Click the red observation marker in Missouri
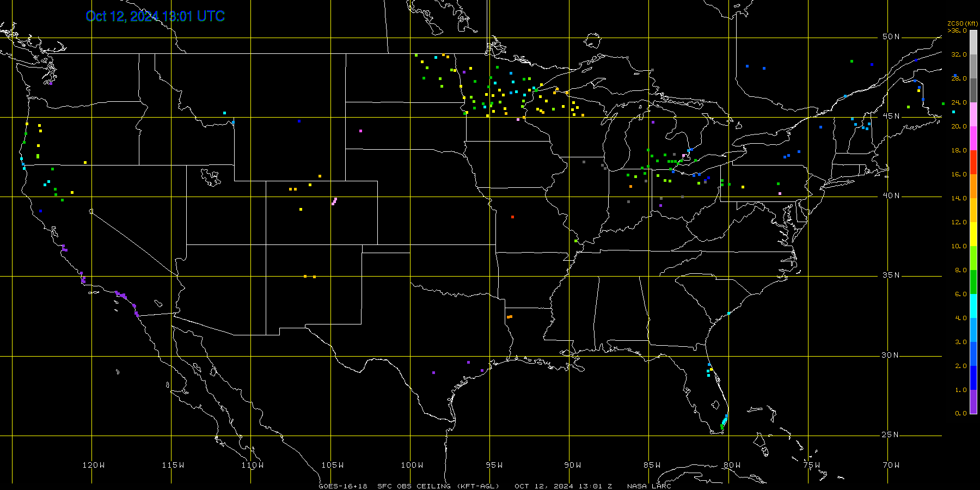The width and height of the screenshot is (980, 490). point(512,217)
